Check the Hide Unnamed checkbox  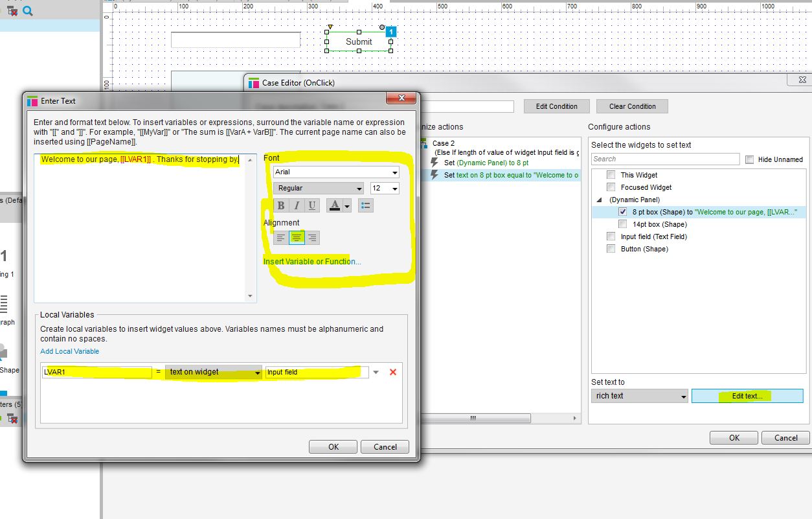pyautogui.click(x=749, y=159)
